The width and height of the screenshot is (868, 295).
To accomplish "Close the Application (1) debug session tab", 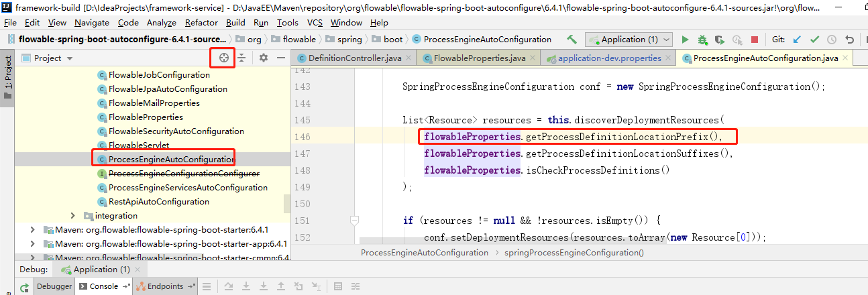I will tap(137, 270).
